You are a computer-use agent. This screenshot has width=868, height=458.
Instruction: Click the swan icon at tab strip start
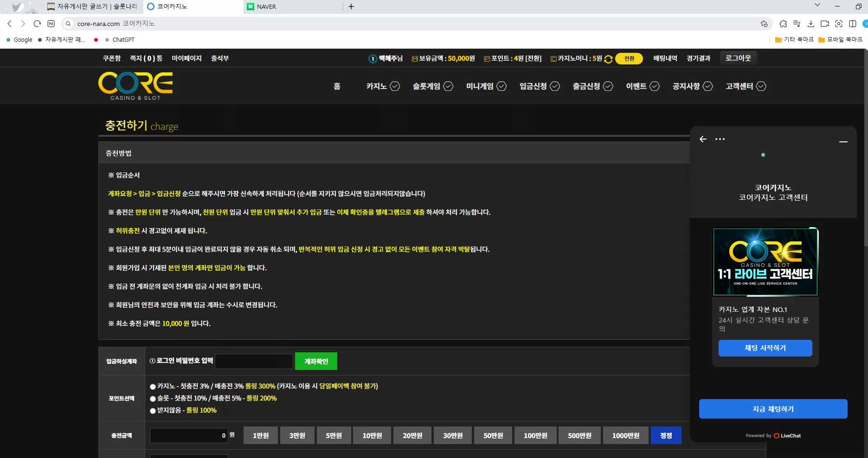(18, 6)
